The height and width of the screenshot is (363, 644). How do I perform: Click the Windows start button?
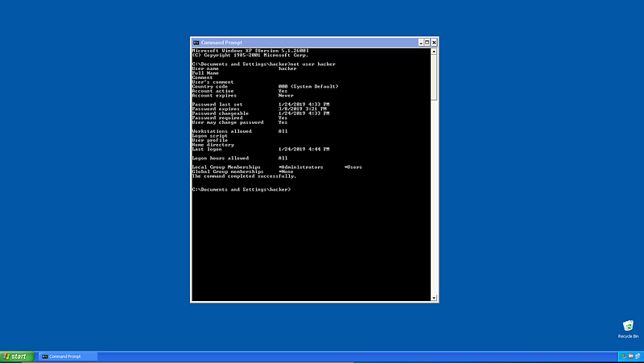17,357
